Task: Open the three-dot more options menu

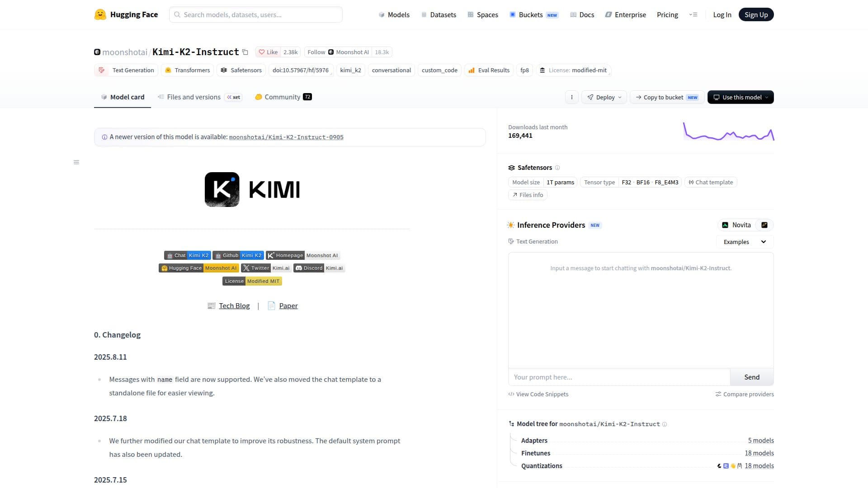Action: click(571, 97)
